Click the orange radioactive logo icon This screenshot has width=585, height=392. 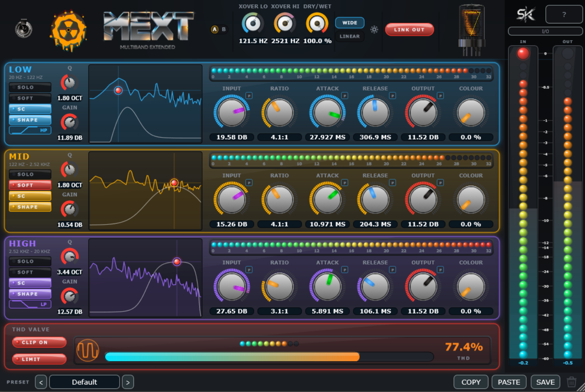point(68,31)
